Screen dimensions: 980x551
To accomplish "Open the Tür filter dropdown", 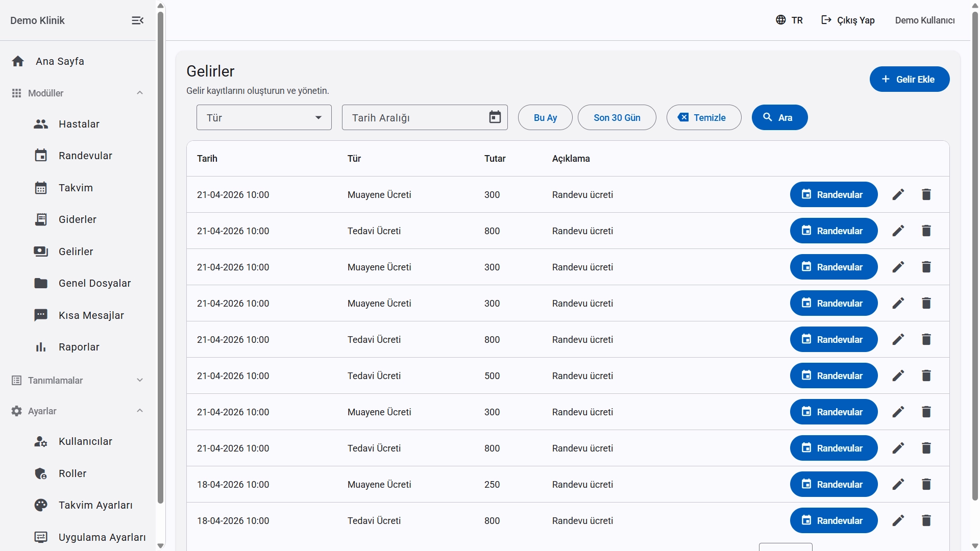I will click(264, 117).
